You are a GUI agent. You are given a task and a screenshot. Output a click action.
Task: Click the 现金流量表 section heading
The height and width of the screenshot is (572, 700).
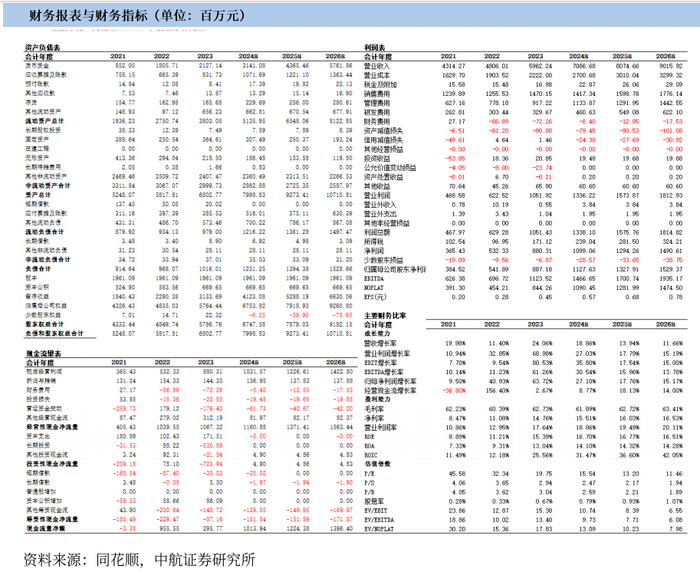click(x=43, y=353)
